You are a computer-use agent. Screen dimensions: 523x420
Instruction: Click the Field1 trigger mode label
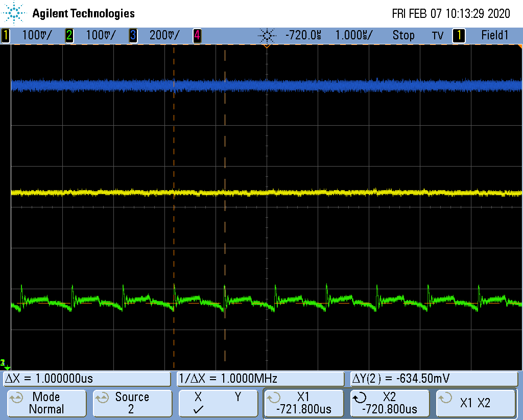(x=494, y=35)
